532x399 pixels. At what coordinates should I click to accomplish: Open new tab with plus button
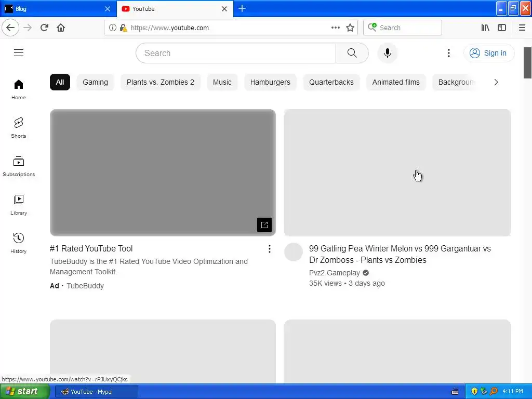click(242, 8)
